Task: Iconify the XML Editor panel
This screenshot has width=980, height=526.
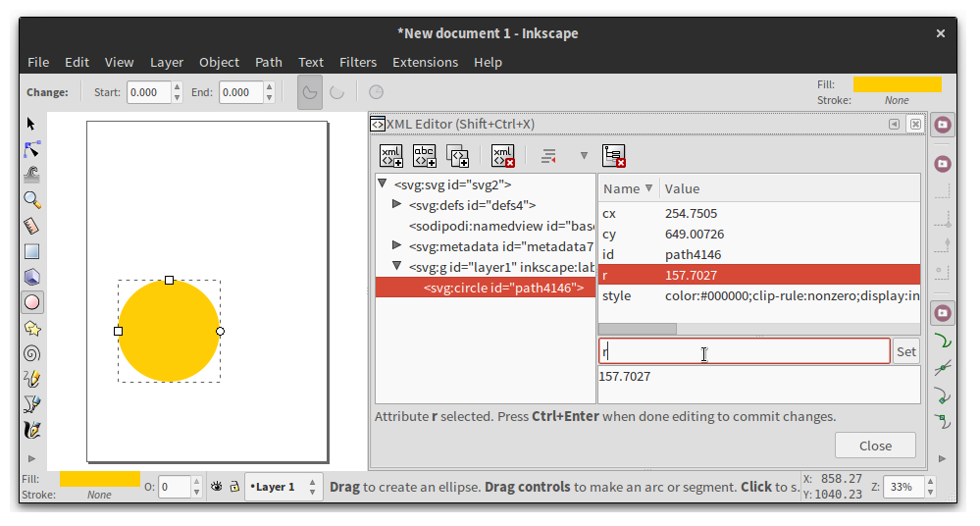Action: click(895, 124)
